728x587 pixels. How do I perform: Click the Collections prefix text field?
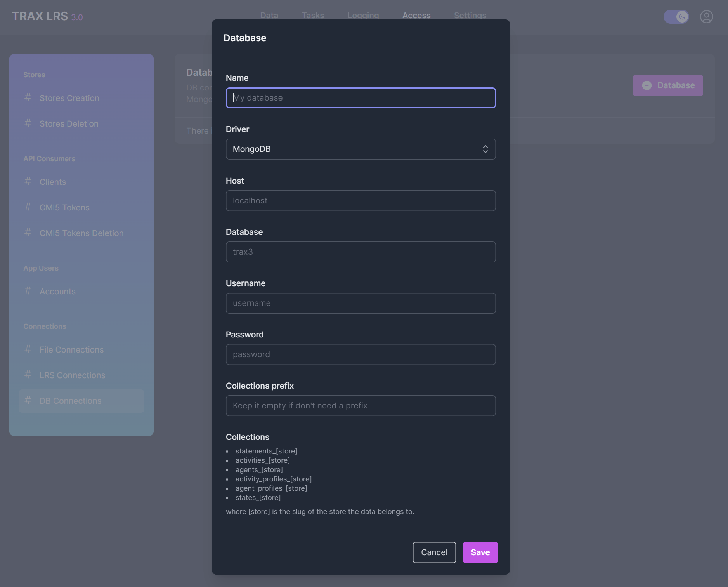click(361, 406)
